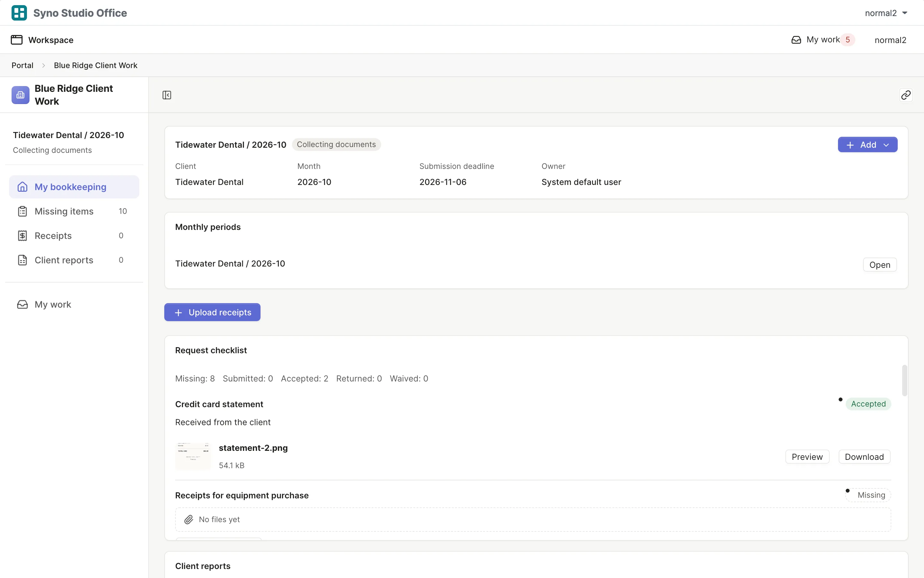
Task: Click the My bookkeeping home icon
Action: (x=22, y=187)
